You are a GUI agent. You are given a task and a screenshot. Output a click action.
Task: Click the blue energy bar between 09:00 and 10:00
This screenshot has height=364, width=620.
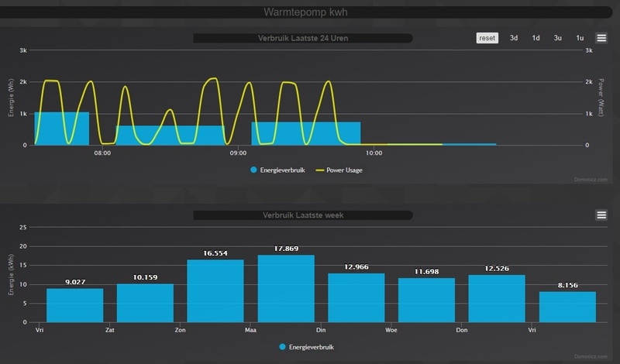pos(306,133)
